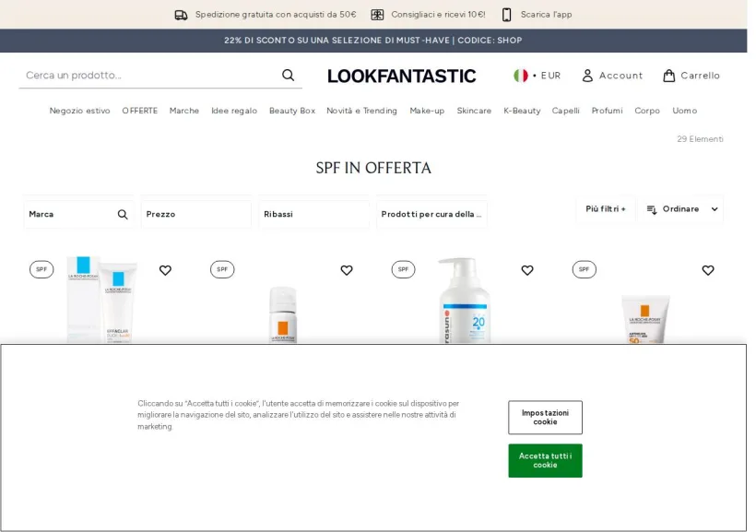This screenshot has width=756, height=532.
Task: Open the Corpo menu
Action: (x=647, y=111)
